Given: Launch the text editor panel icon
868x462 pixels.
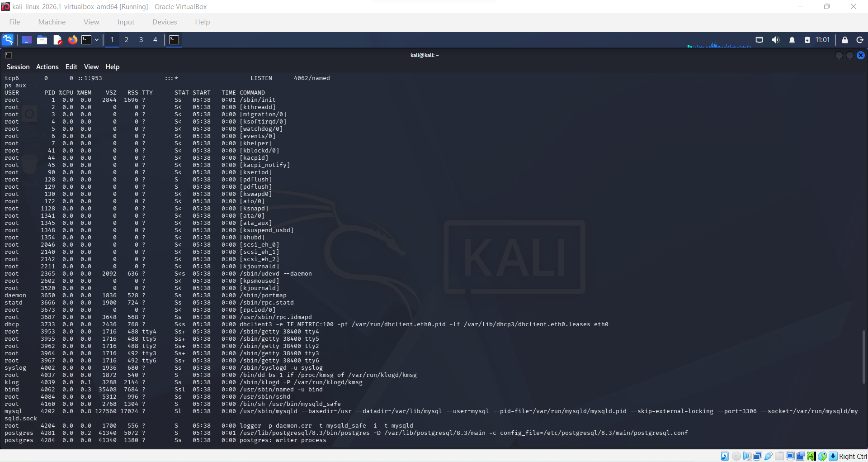Looking at the screenshot, I should click(57, 40).
